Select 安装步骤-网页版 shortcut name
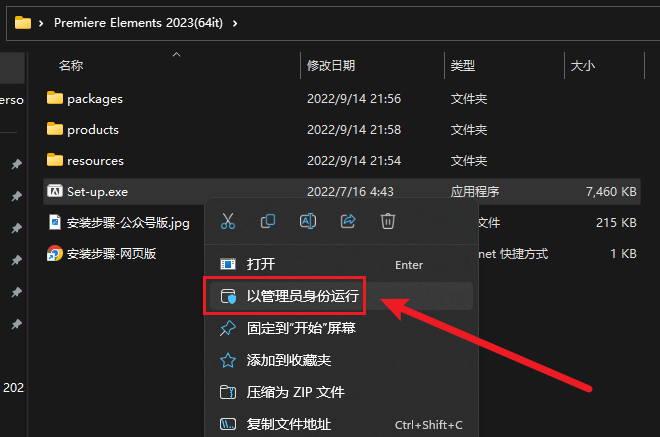Screen dimensions: 660x437 click(x=112, y=254)
